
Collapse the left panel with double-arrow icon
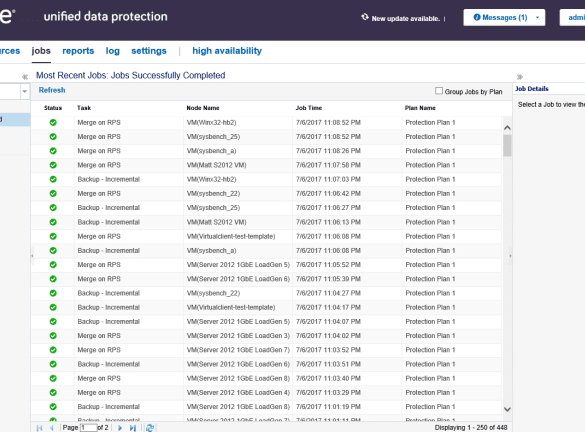coord(25,77)
